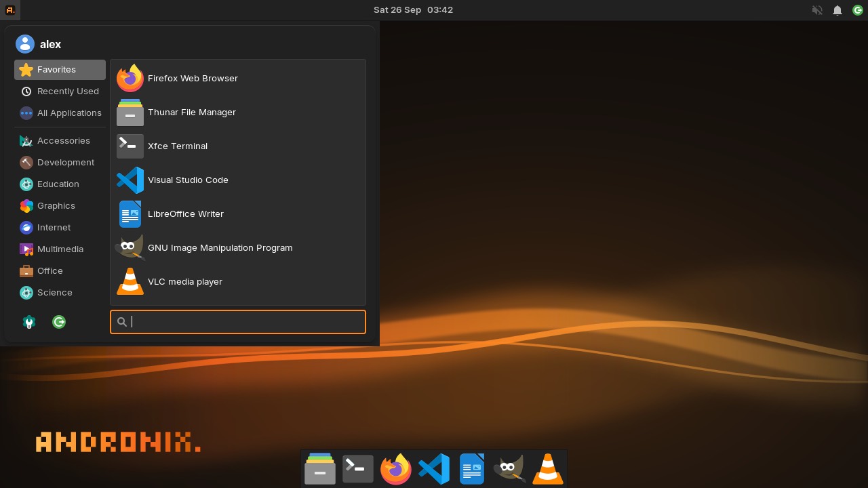Open Thunar File Manager from the favorites list
Screen dimensions: 868x488
(238, 113)
